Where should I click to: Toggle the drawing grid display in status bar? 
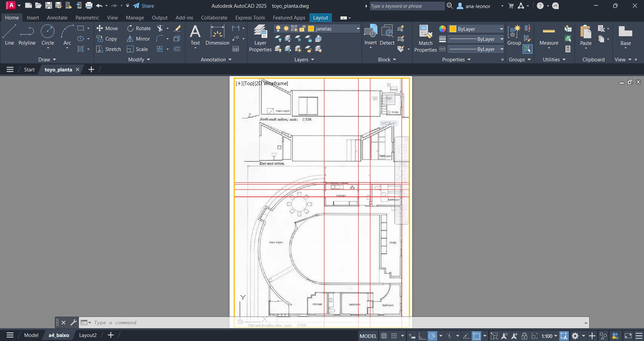384,336
